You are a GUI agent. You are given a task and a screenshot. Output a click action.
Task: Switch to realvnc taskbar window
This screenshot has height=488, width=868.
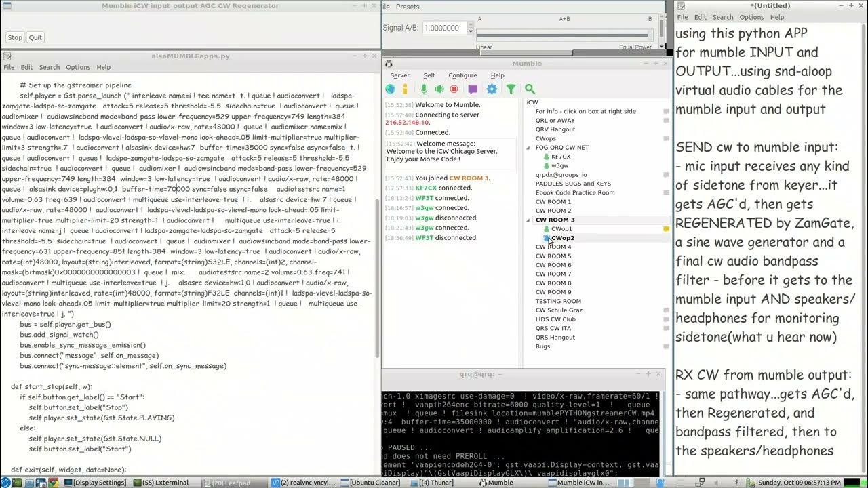pos(302,483)
